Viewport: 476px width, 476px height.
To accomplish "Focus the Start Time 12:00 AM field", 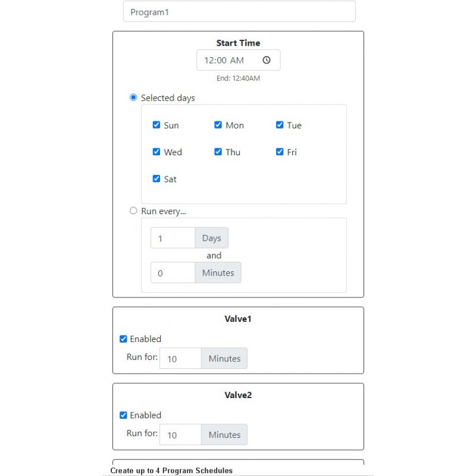I will coord(239,60).
